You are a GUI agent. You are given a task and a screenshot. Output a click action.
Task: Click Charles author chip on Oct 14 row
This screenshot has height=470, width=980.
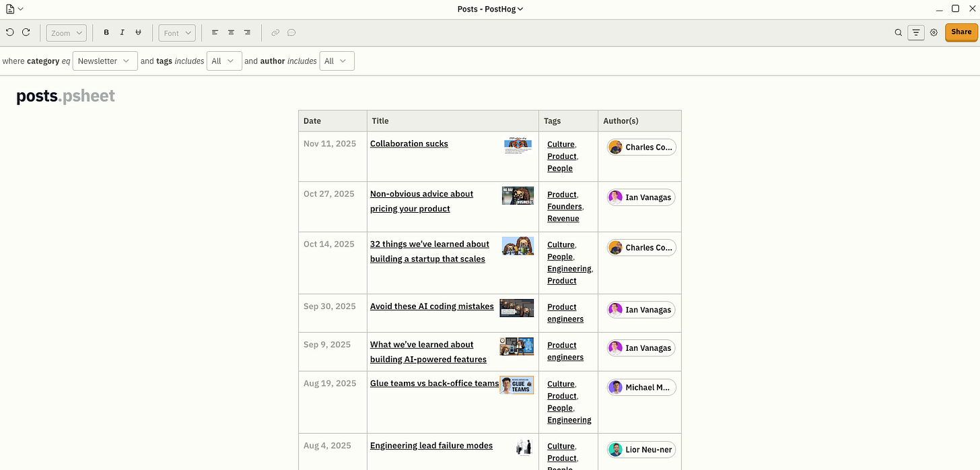click(641, 248)
